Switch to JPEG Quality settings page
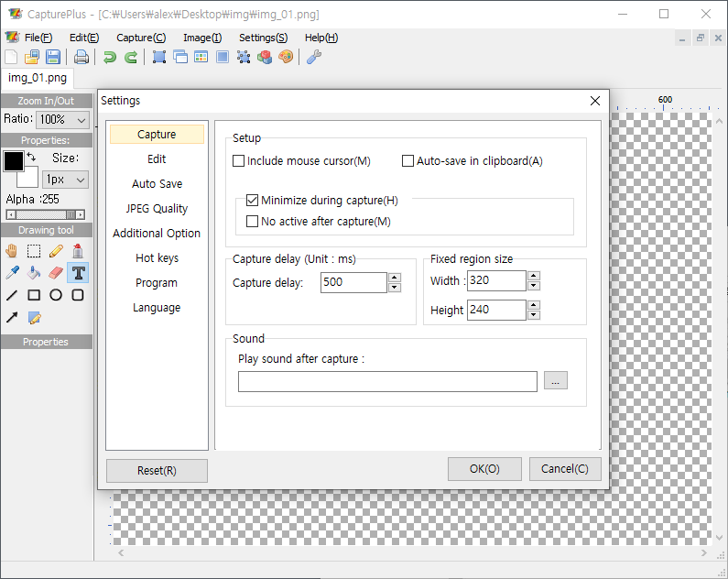This screenshot has width=728, height=579. [x=157, y=209]
